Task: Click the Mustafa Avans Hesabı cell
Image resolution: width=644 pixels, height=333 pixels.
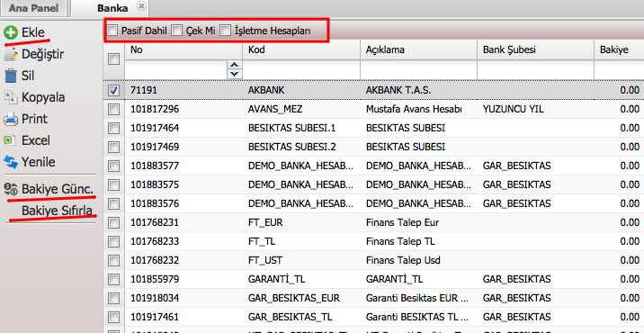Action: point(414,110)
